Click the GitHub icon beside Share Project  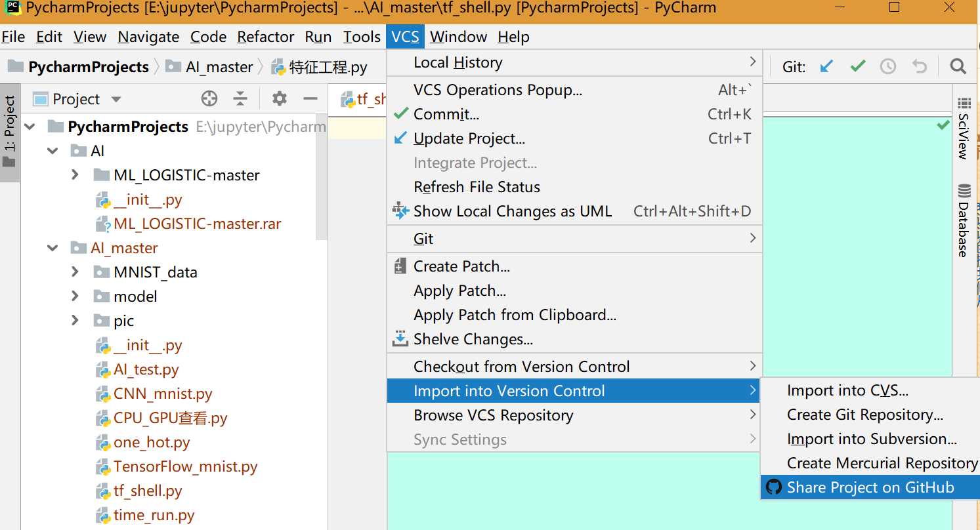pos(774,487)
